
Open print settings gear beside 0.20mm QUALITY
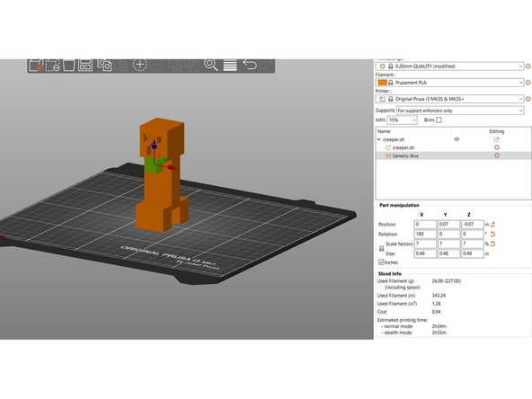[528, 66]
